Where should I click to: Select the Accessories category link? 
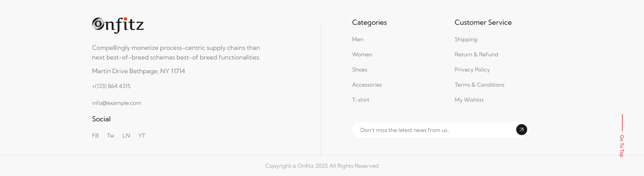click(367, 85)
